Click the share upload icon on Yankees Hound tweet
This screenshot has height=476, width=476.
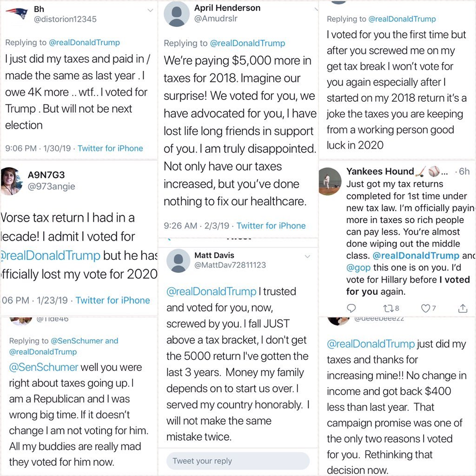[x=463, y=308]
